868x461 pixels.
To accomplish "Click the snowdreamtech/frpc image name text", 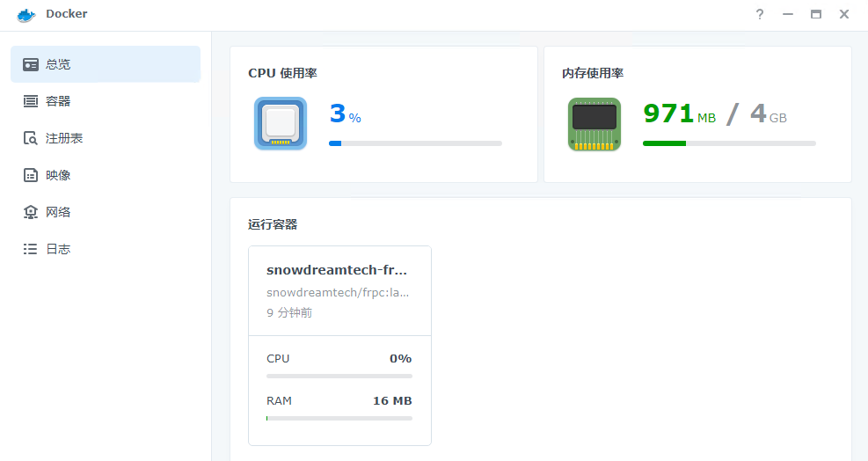I will [338, 292].
